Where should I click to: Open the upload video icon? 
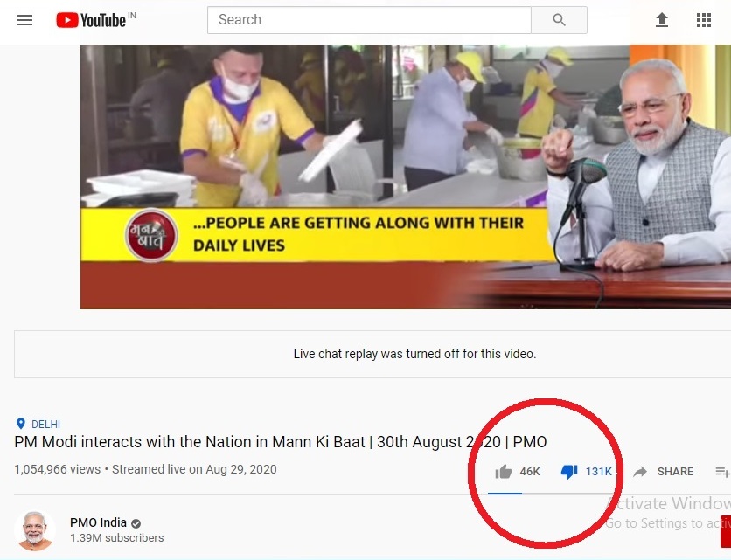[662, 20]
